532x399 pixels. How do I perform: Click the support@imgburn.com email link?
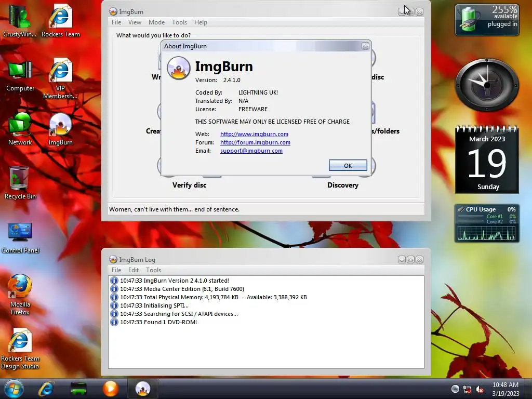[x=251, y=151]
